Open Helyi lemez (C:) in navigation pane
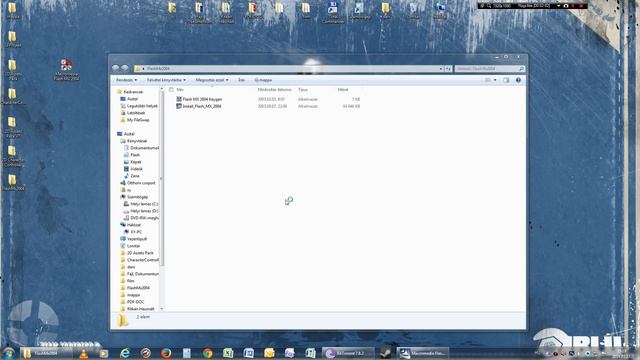This screenshot has height=360, width=640. (141, 204)
